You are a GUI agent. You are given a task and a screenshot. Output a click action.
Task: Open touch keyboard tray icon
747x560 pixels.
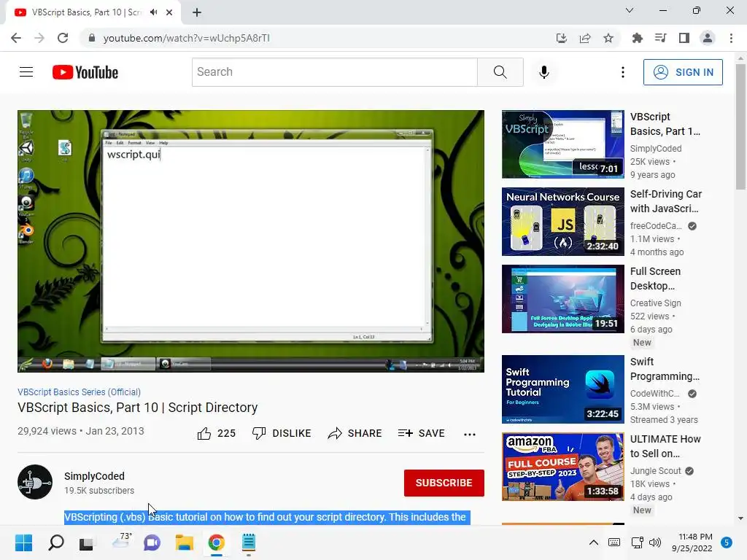(614, 542)
